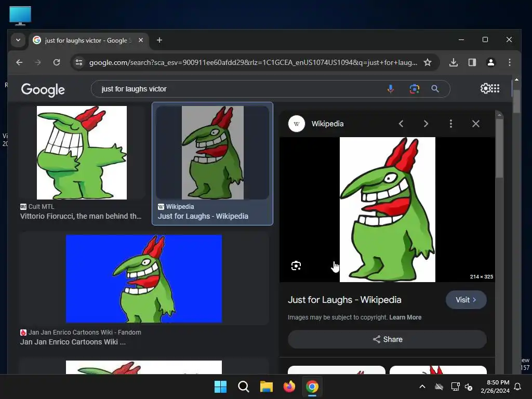
Task: Click the large Victor preview image
Action: pyautogui.click(x=388, y=209)
